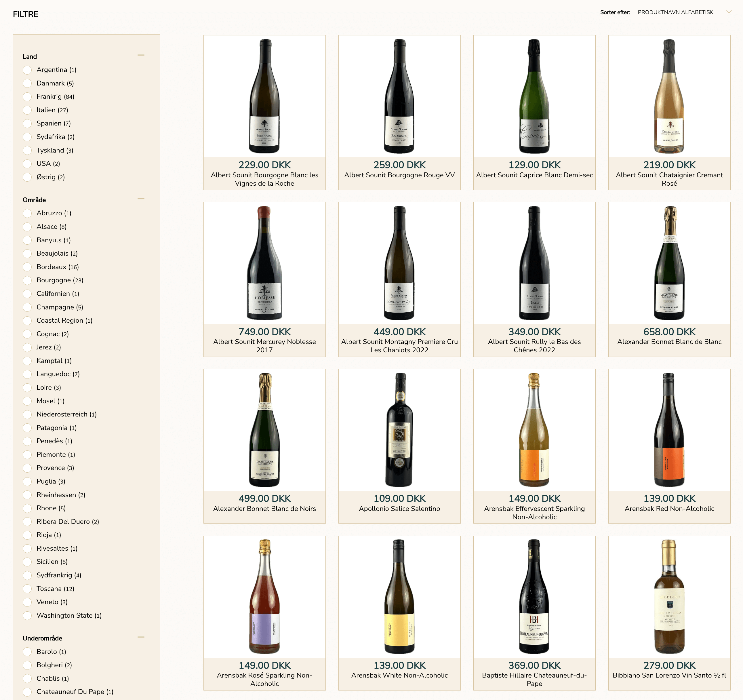Image resolution: width=743 pixels, height=700 pixels.
Task: Open Arensbak Red Non-Alcoholic bottle image
Action: coord(669,430)
